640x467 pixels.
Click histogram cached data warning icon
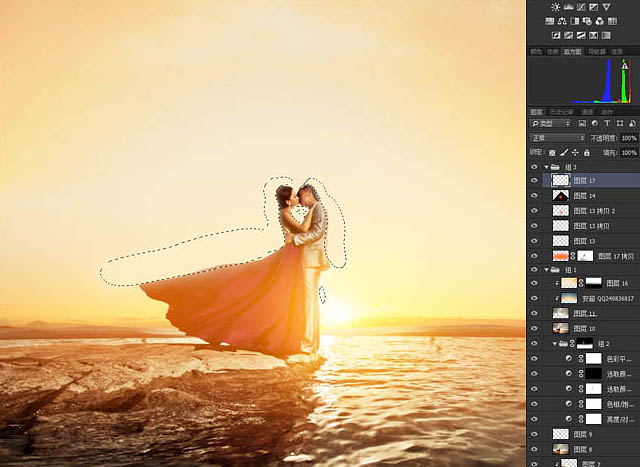624,65
